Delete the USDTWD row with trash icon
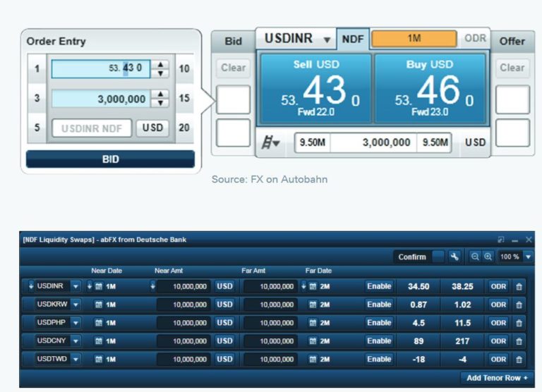Screen dimensions: 542x392 click(x=519, y=360)
